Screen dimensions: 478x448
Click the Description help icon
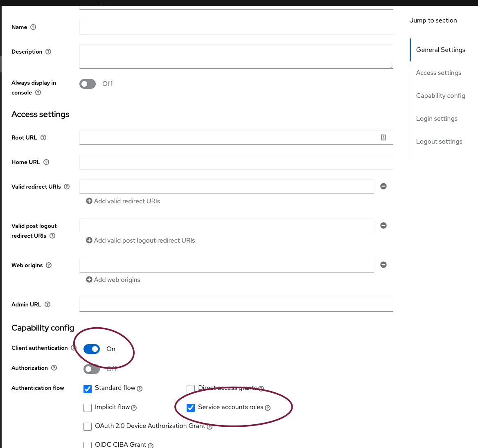coord(48,52)
